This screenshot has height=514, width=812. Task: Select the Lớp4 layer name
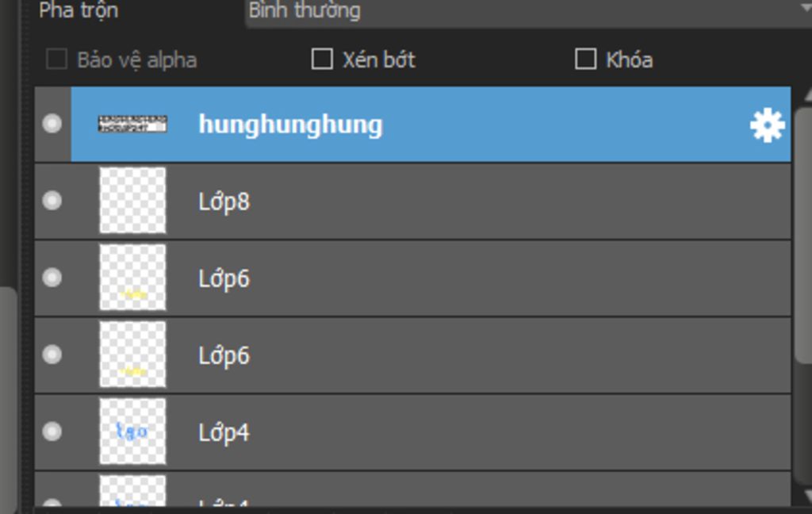pos(224,432)
